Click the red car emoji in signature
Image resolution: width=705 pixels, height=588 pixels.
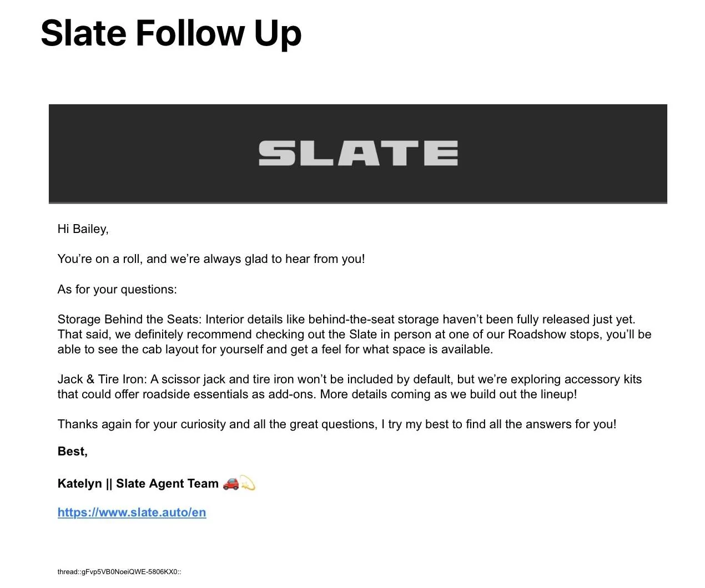(x=230, y=484)
